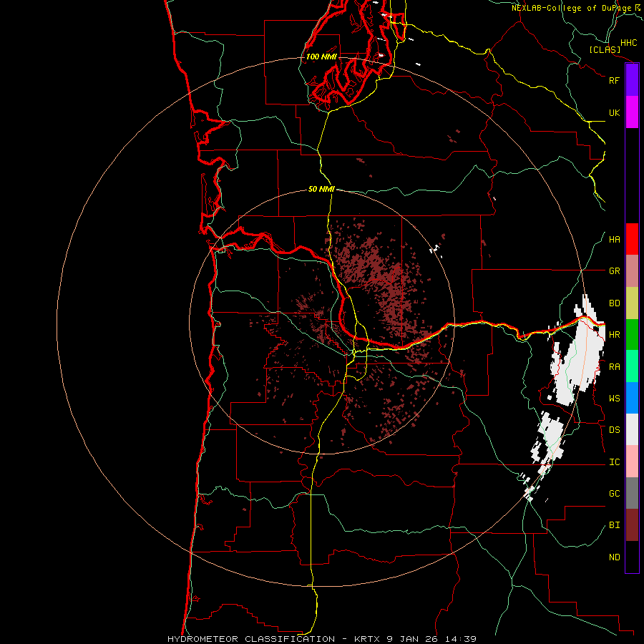Click the purple RF color swatch
Viewport: 644px width, 644px height.
(x=632, y=80)
